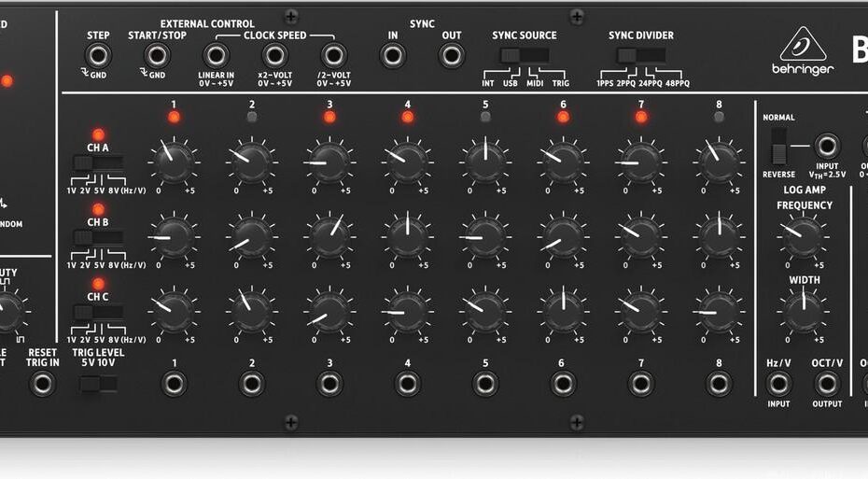Click the LOG AMP FREQUENCY knob

coord(804,237)
